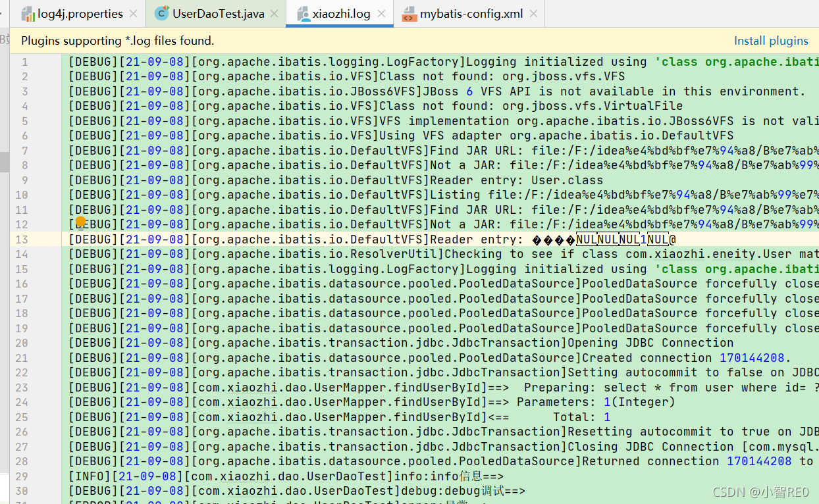Click 'Parameters: 1(Integer)' log line

tap(372, 402)
